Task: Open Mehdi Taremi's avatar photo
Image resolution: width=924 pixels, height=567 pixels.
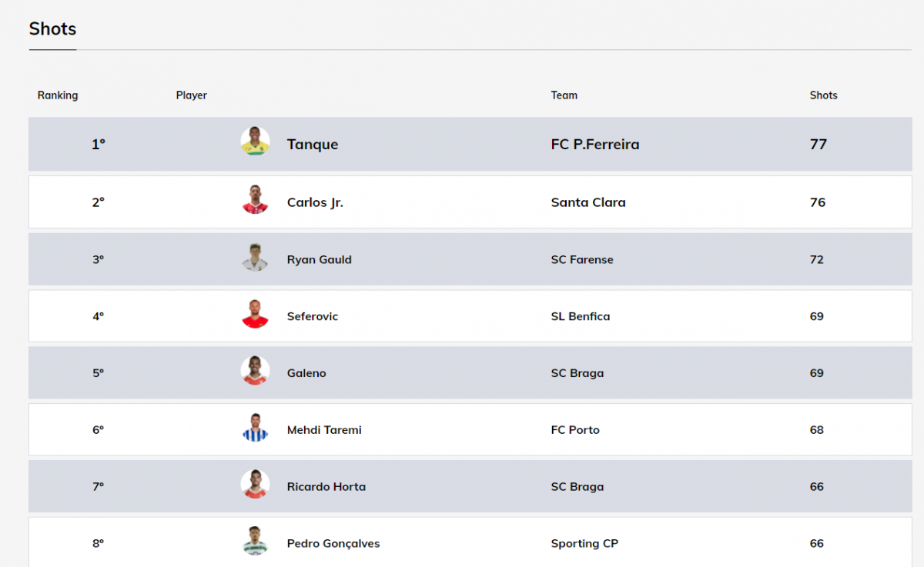Action: coord(255,429)
